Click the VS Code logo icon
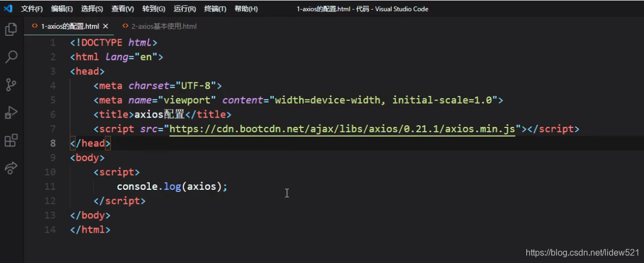Image resolution: width=644 pixels, height=263 pixels. click(8, 8)
